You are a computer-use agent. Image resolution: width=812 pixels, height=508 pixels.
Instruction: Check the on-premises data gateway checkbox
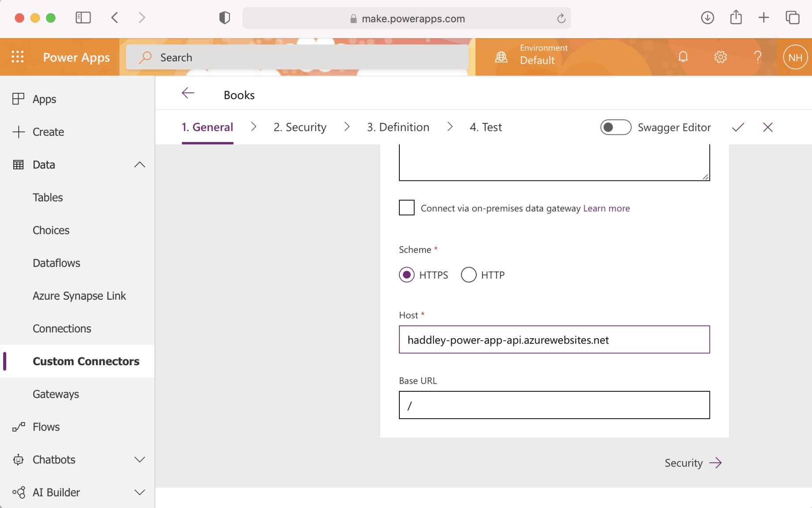tap(406, 208)
